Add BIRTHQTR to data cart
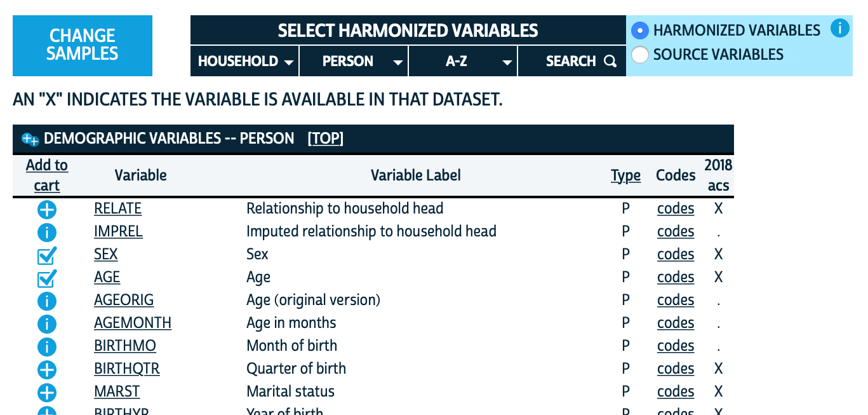868x415 pixels. (x=47, y=370)
